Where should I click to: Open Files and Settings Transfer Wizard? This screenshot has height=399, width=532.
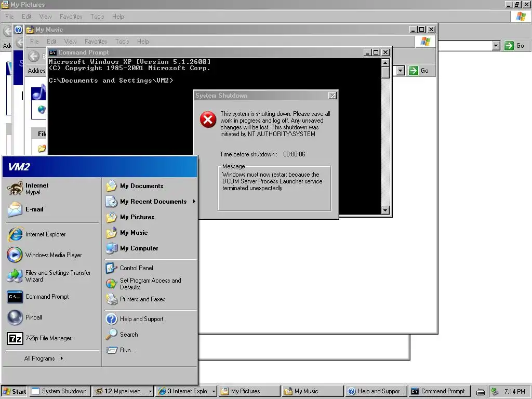pyautogui.click(x=52, y=276)
